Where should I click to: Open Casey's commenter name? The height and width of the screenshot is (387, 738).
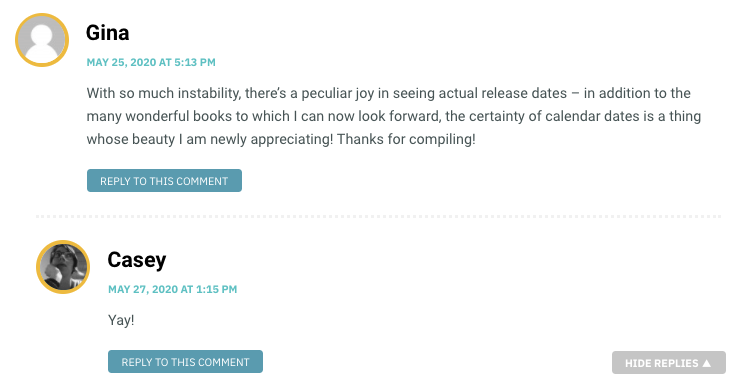tap(136, 260)
